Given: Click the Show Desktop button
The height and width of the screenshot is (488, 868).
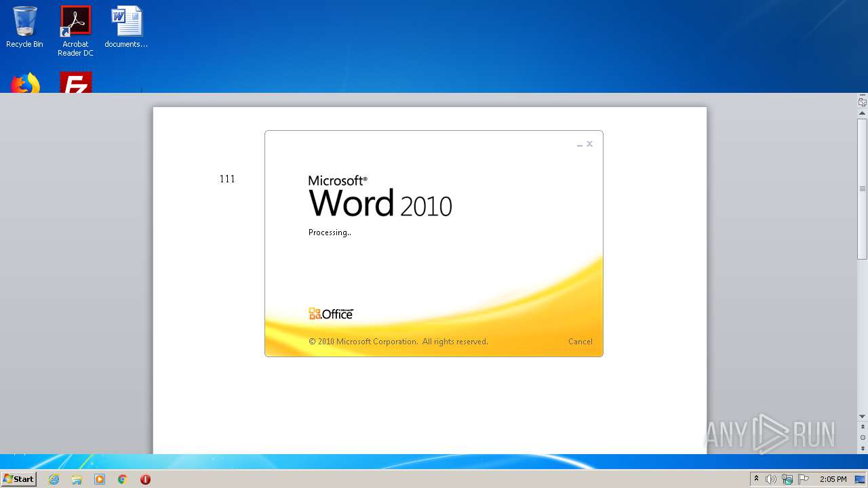Looking at the screenshot, I should pos(861,479).
